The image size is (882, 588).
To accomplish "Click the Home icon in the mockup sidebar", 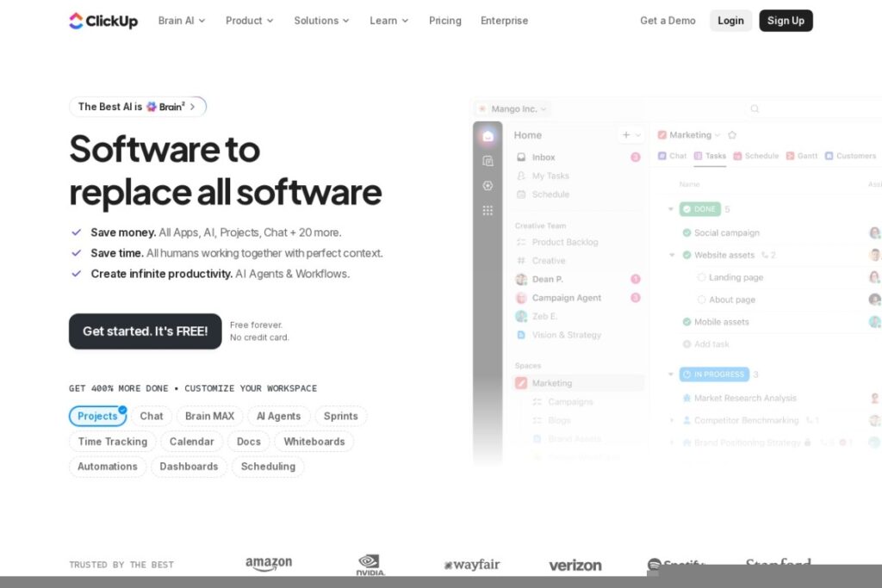I will tap(488, 136).
